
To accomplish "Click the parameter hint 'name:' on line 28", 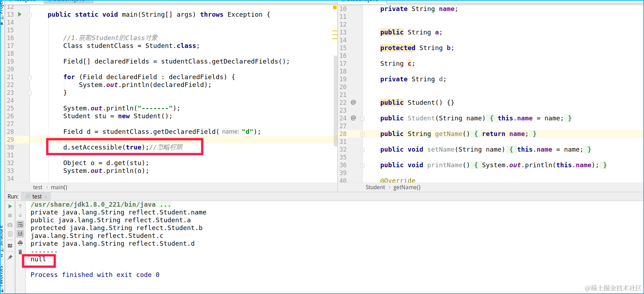I will (230, 132).
